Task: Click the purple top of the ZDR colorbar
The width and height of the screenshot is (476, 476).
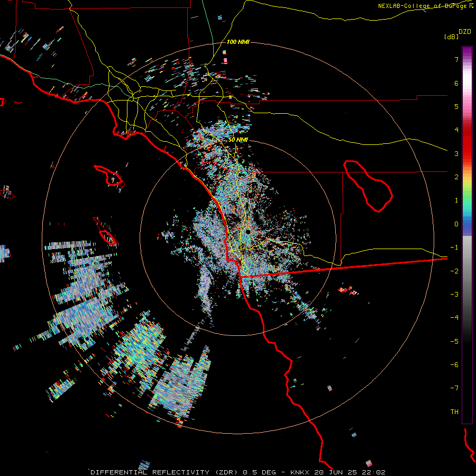Action: [x=467, y=52]
